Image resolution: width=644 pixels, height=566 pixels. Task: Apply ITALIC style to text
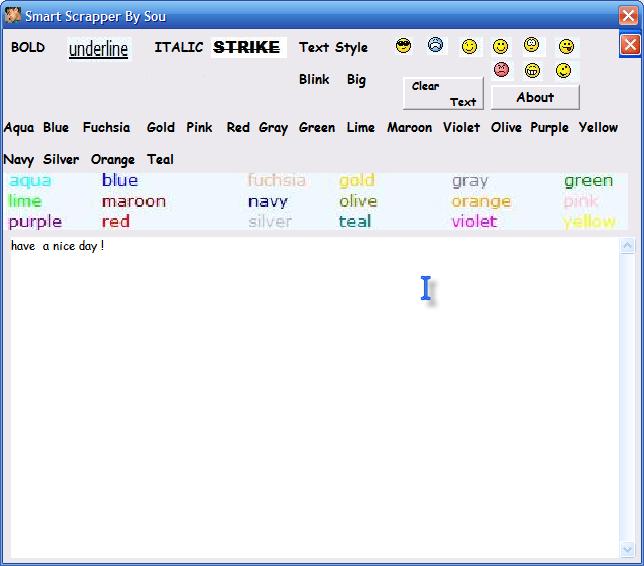pos(178,47)
